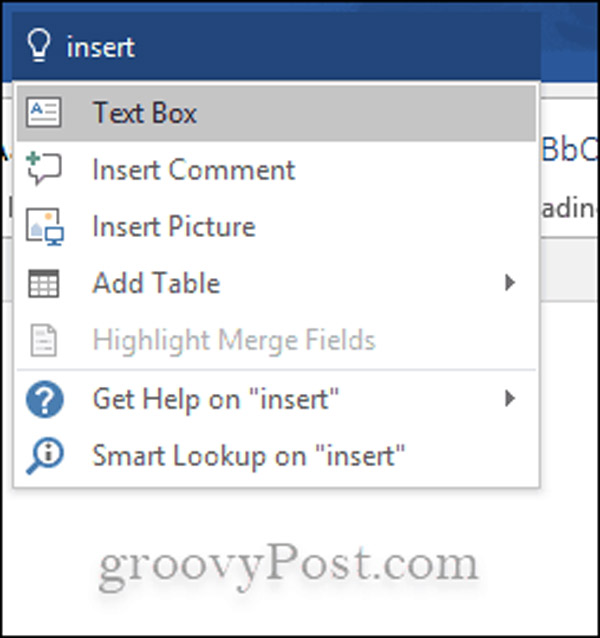Click the Highlight Merge Fields document icon
Viewport: 600px width, 638px height.
(x=44, y=340)
